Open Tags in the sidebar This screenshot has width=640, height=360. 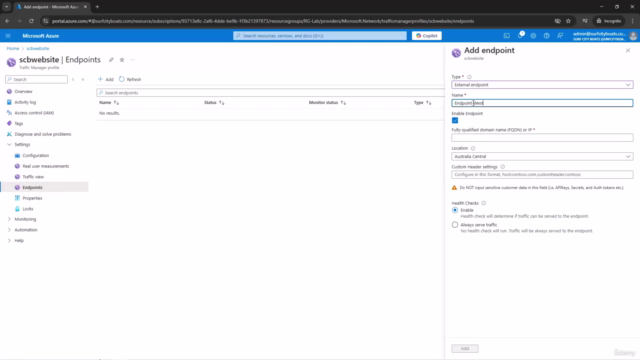pyautogui.click(x=19, y=123)
